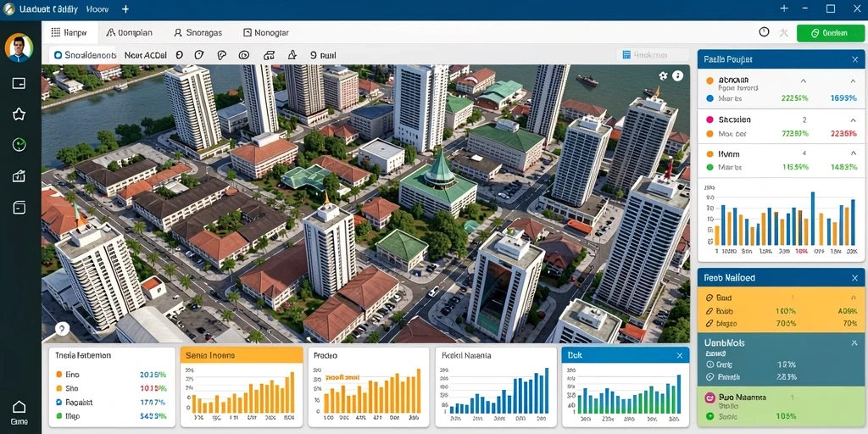Click the green button at top right
This screenshot has height=434, width=868.
click(831, 33)
